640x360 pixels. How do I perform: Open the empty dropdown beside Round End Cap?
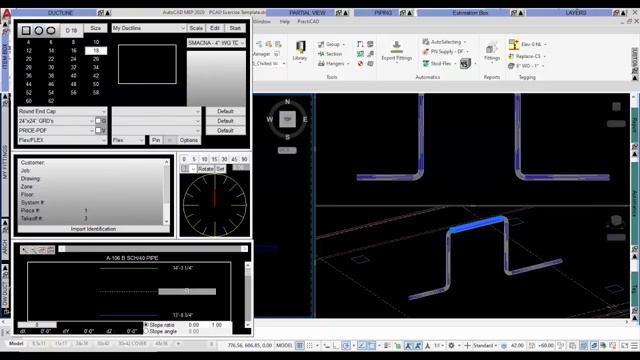(x=156, y=111)
